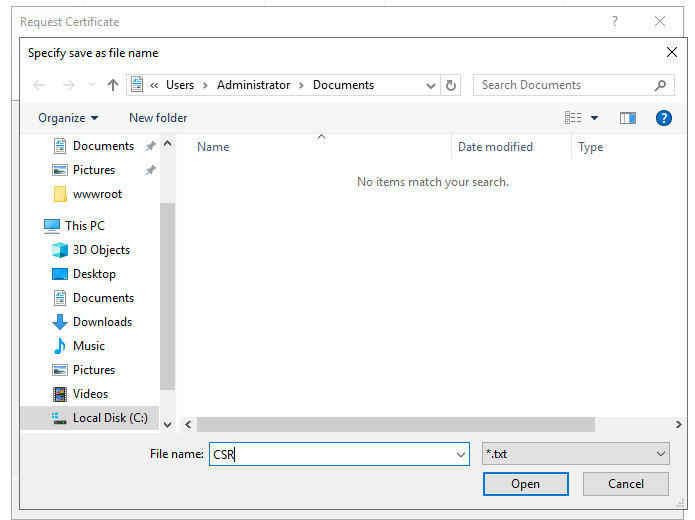Expand the view options dropdown arrow

tap(594, 118)
